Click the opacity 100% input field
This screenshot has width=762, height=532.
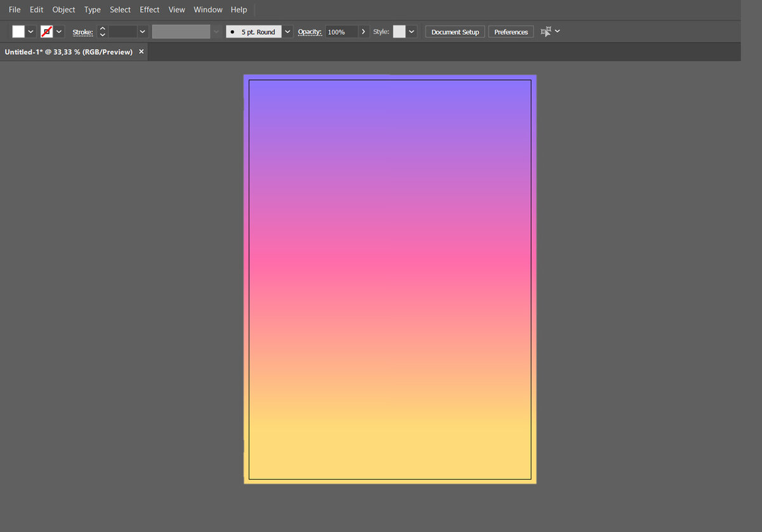point(341,32)
